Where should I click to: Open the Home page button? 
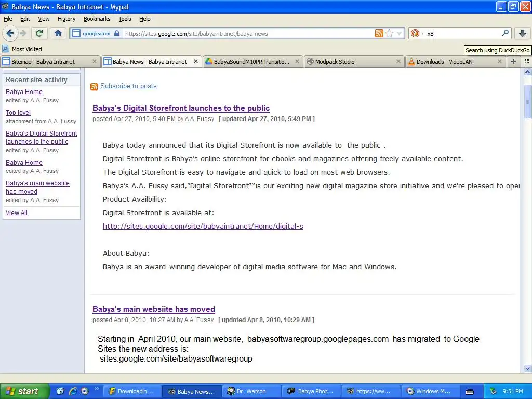click(x=58, y=33)
